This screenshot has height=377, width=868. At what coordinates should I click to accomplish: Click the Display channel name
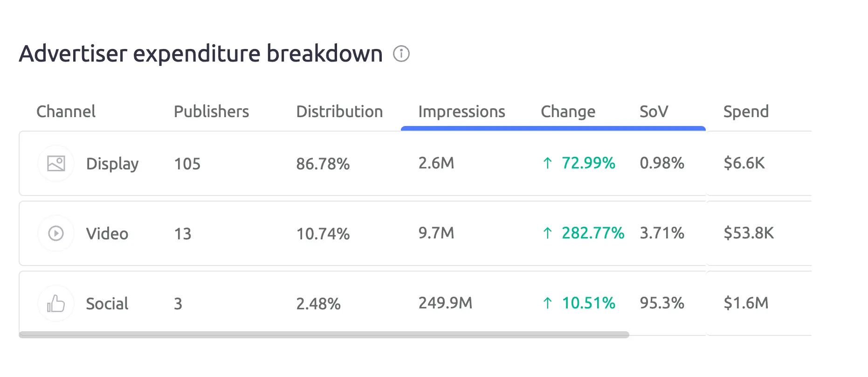(x=112, y=164)
